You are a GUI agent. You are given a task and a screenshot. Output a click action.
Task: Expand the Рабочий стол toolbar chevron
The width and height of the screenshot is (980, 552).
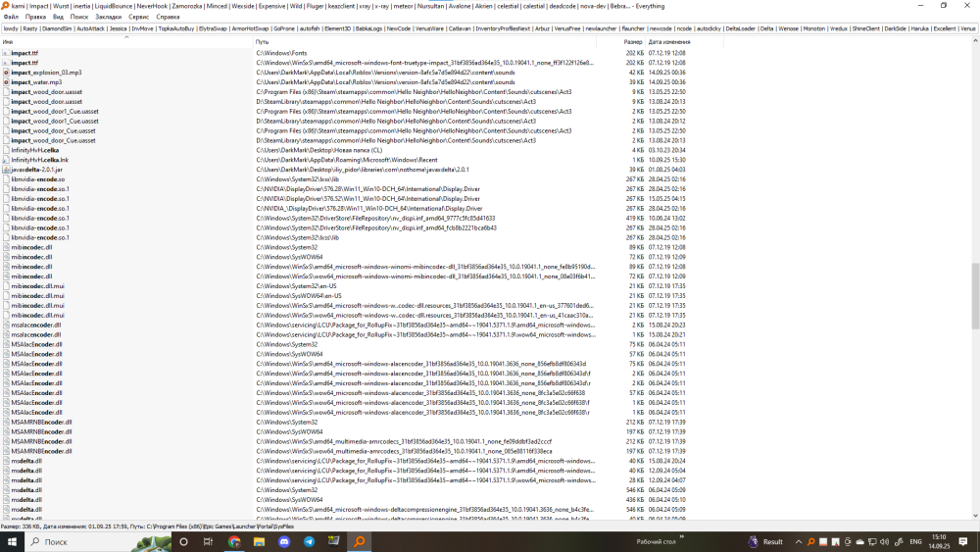(682, 537)
